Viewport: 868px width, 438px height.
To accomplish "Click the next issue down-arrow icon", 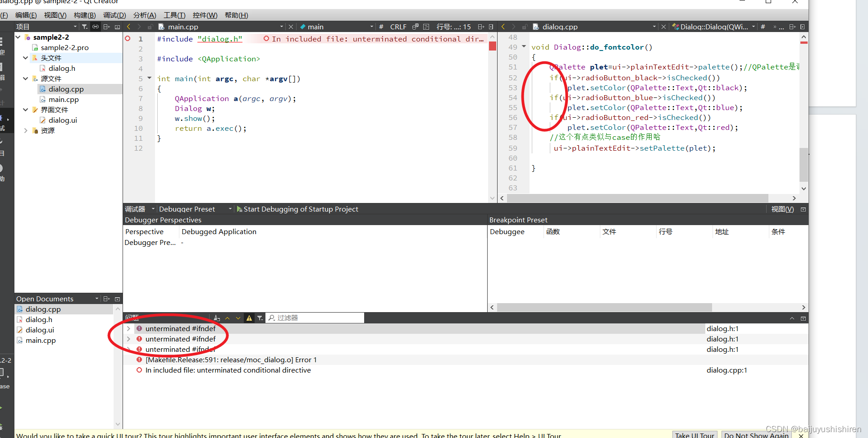I will coord(238,318).
